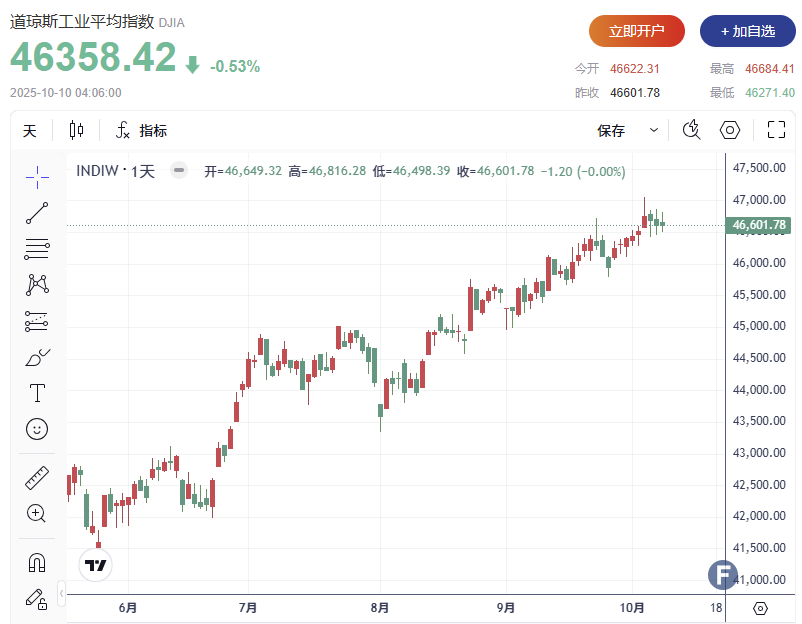Select the trend line drawing tool
This screenshot has height=624, width=802.
37,212
